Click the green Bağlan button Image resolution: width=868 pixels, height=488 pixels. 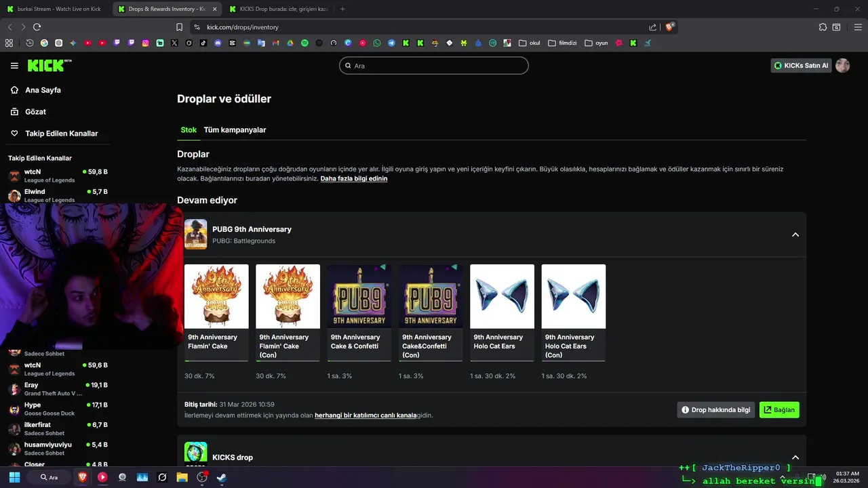(779, 410)
